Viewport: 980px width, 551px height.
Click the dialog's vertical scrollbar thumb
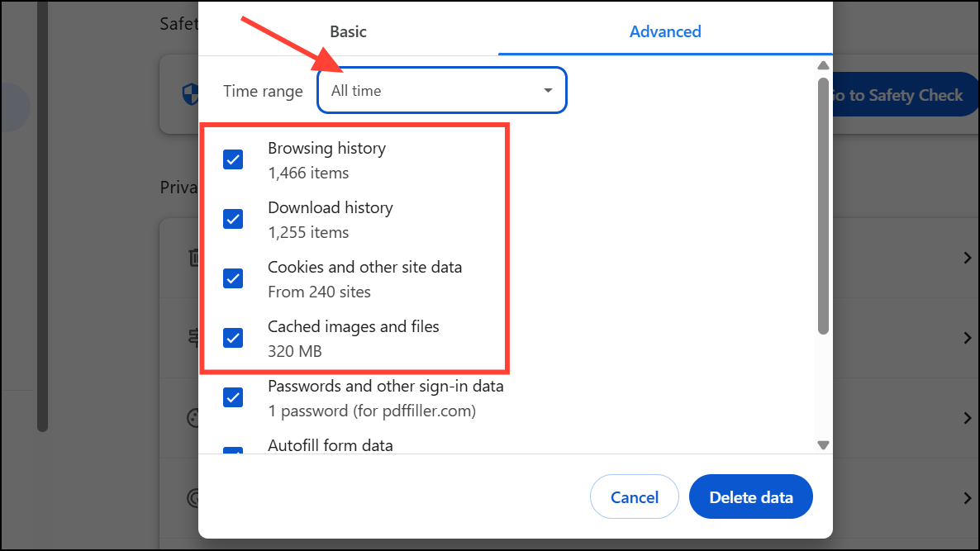tap(822, 207)
